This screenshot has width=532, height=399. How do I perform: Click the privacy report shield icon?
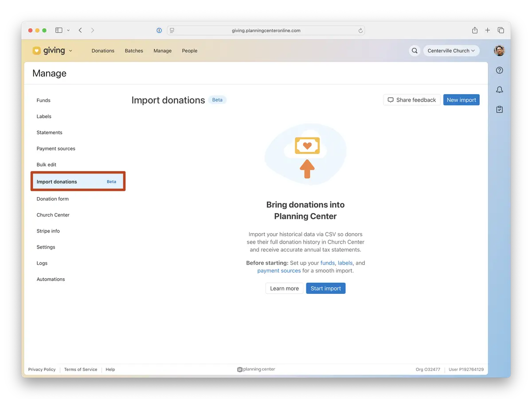[159, 31]
